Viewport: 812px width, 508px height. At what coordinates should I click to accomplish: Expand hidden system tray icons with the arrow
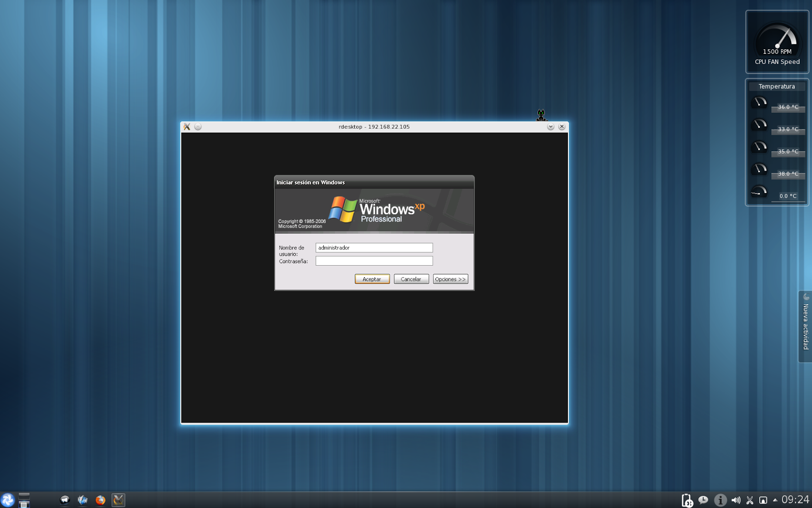[775, 499]
